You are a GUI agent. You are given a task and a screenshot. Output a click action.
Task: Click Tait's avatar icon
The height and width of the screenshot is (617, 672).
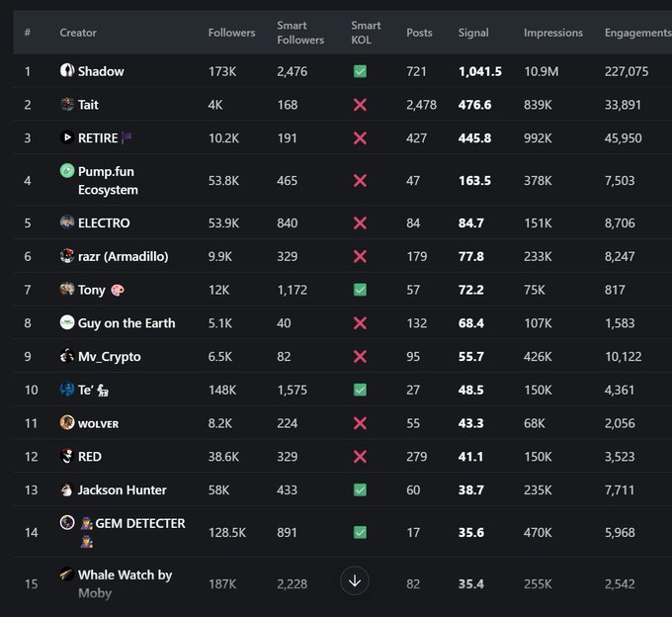[67, 104]
